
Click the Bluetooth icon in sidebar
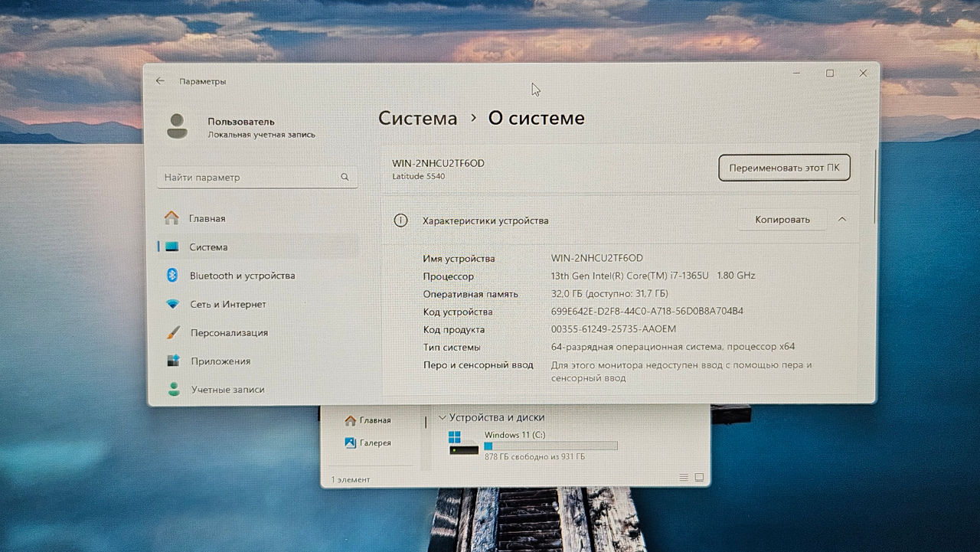(x=172, y=276)
